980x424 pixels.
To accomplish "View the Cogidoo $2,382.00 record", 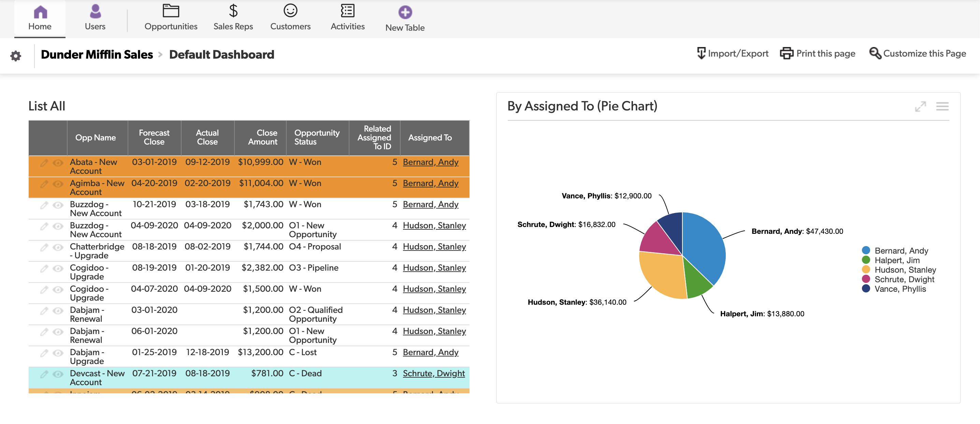I will click(58, 268).
